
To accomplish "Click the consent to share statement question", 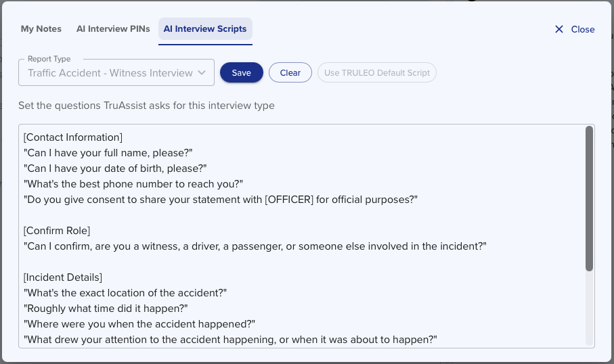I will [221, 200].
